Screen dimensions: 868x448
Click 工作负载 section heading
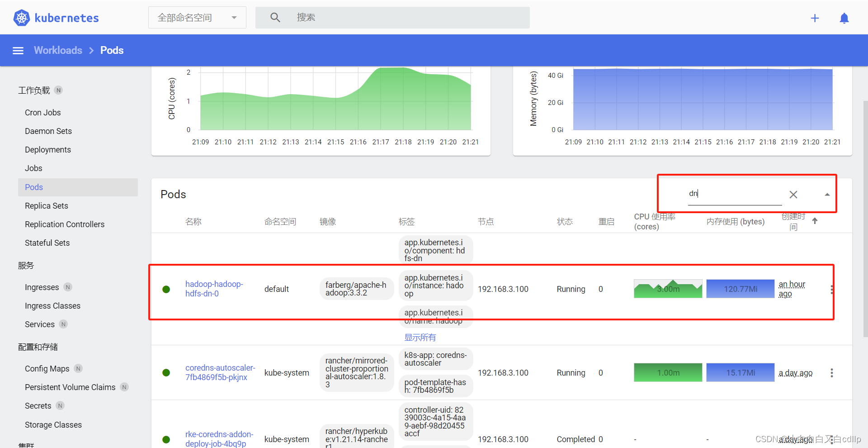34,91
